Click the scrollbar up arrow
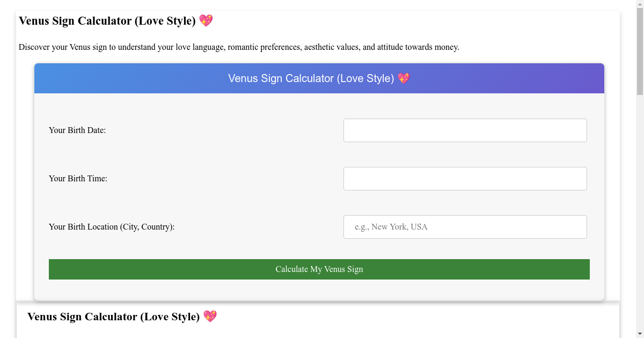Image resolution: width=644 pixels, height=338 pixels. [639, 5]
